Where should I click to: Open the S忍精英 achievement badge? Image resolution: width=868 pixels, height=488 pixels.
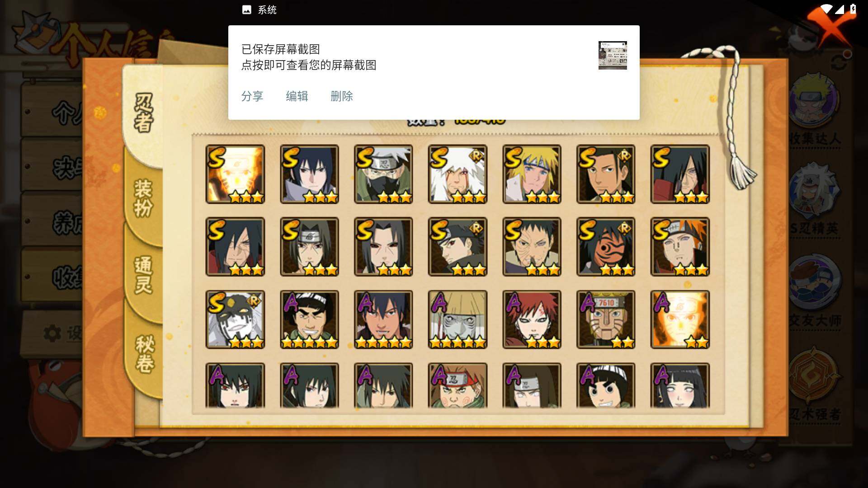[815, 199]
